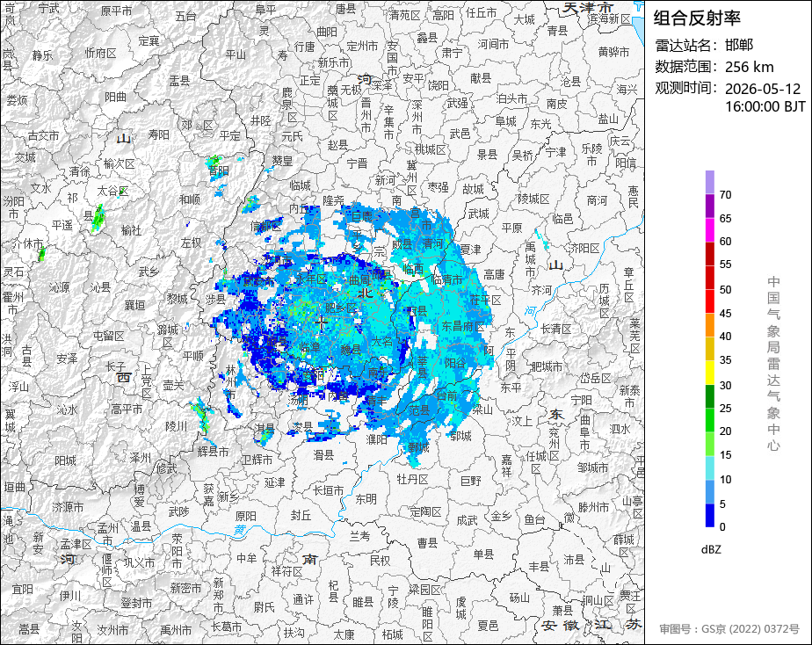
Task: Click the 滑县 map label
Action: click(323, 455)
